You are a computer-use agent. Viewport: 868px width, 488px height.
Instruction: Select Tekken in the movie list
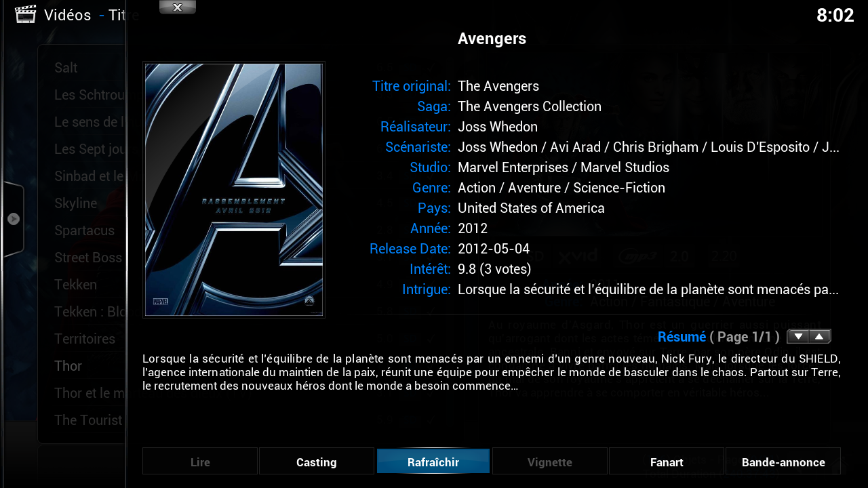click(x=75, y=285)
